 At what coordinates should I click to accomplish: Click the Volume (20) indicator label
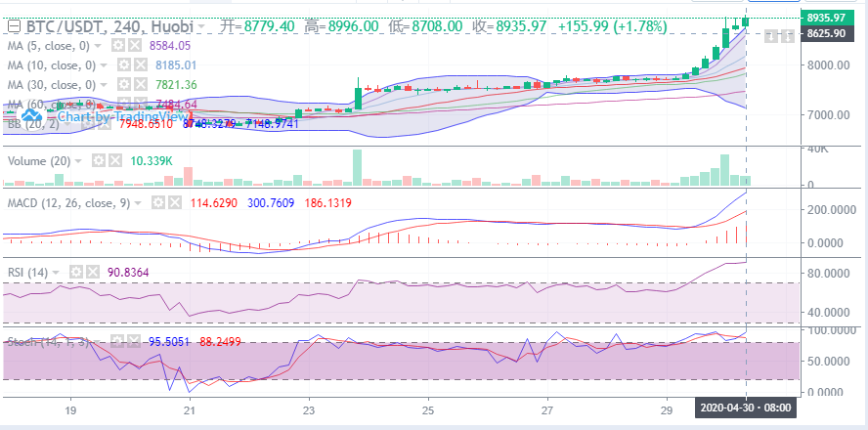[40, 161]
